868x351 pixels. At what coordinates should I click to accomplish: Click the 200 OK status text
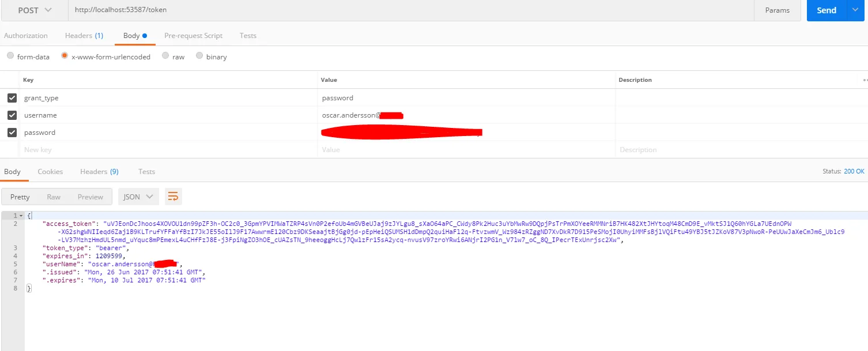pos(854,172)
